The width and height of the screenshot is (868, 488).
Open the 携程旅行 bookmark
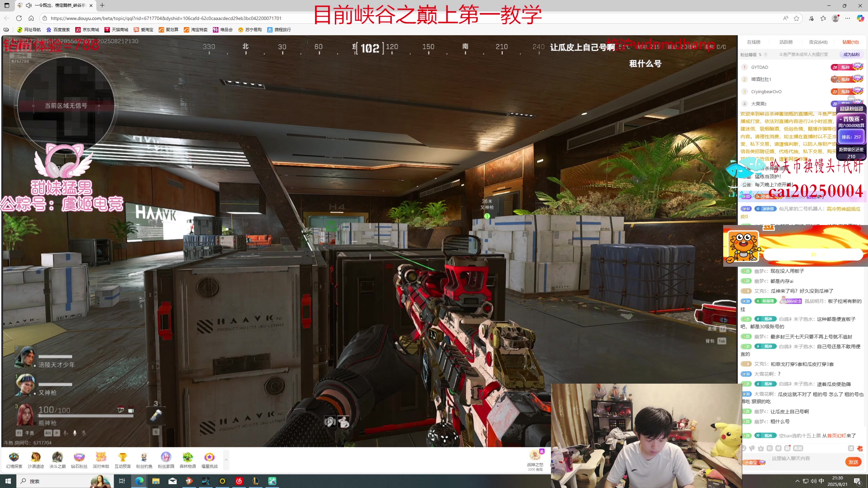pyautogui.click(x=279, y=30)
